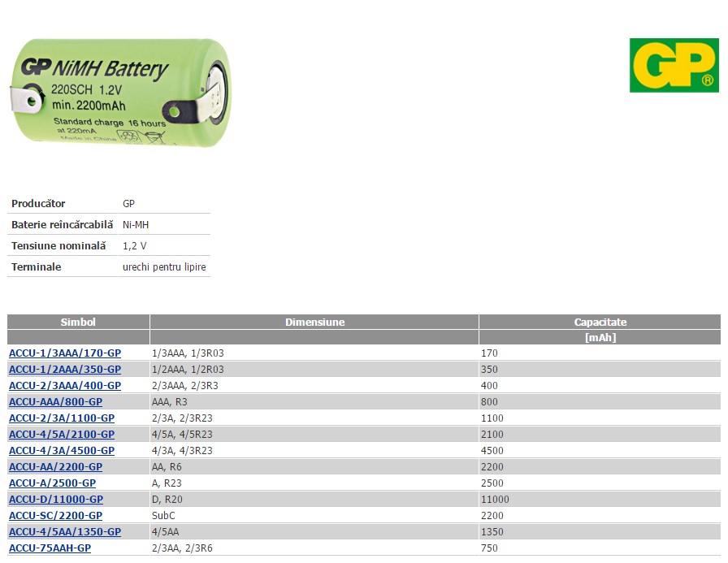Click the Dimensiune column header

[314, 322]
